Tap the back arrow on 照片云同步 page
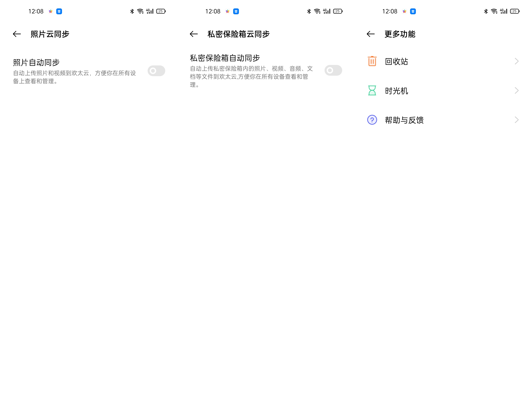 click(x=17, y=34)
